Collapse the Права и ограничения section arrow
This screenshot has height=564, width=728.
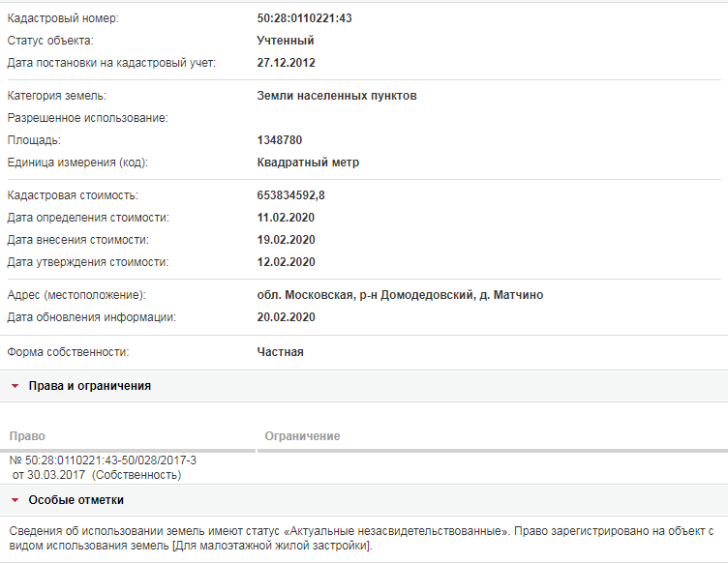tap(15, 386)
